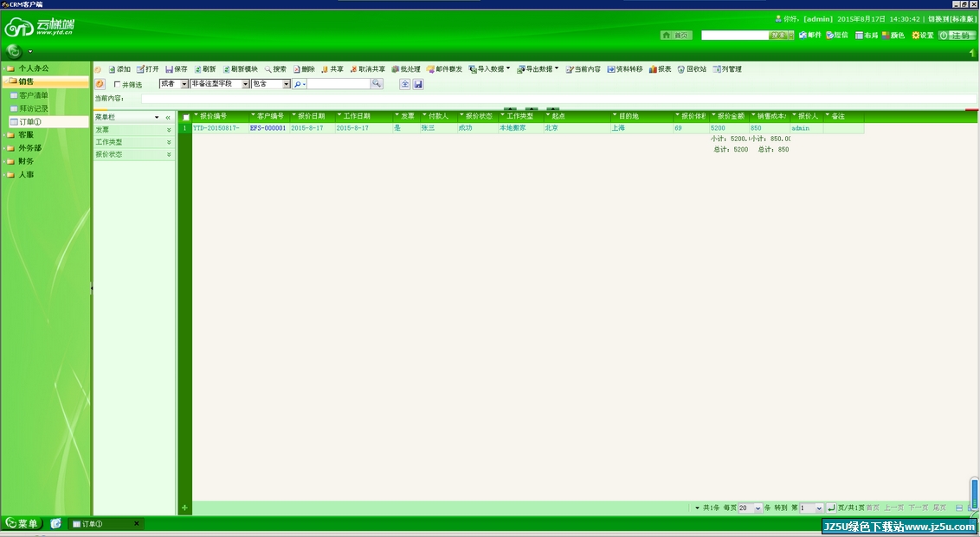This screenshot has height=537, width=980.
Task: Open the page number dropdown showing 1
Action: point(811,508)
